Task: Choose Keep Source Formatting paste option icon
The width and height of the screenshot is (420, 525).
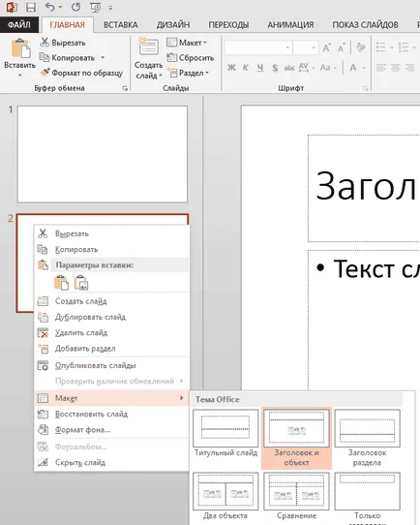Action: [x=61, y=282]
